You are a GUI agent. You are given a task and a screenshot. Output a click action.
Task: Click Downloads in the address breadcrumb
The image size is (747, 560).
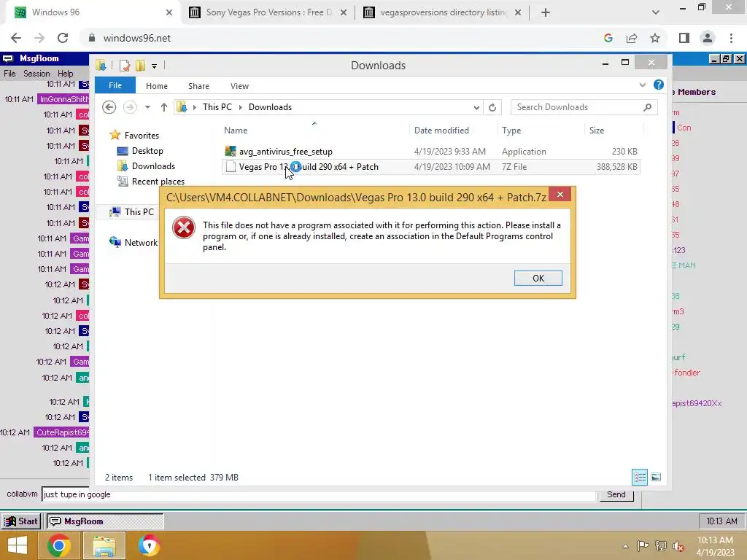tap(270, 107)
